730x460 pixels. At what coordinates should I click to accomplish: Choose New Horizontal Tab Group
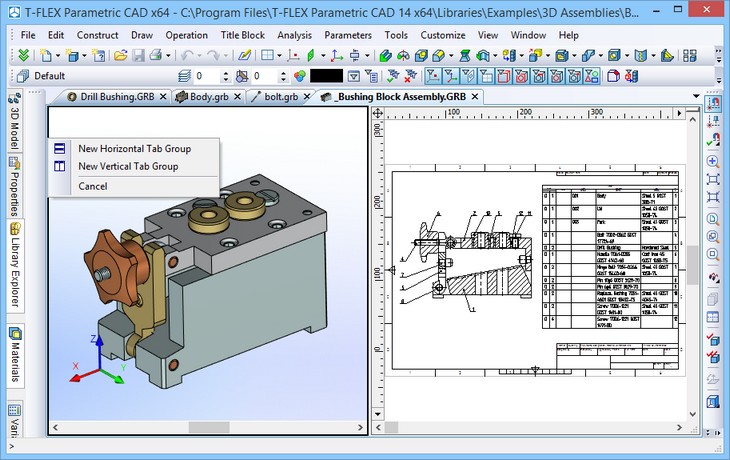click(x=134, y=149)
